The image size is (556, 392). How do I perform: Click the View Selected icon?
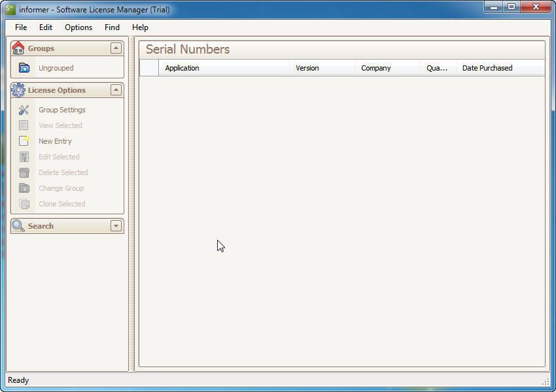click(x=24, y=125)
